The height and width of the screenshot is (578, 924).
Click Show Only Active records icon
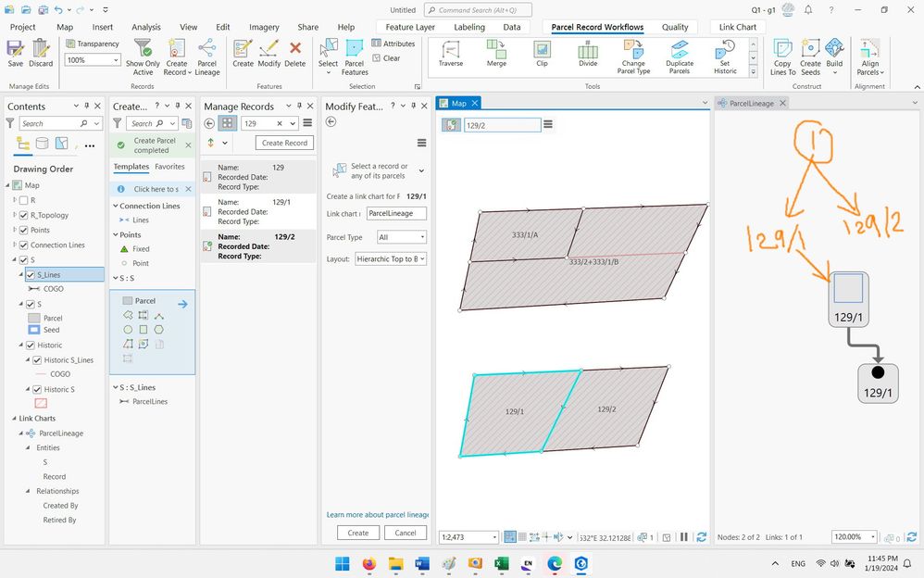pyautogui.click(x=143, y=57)
